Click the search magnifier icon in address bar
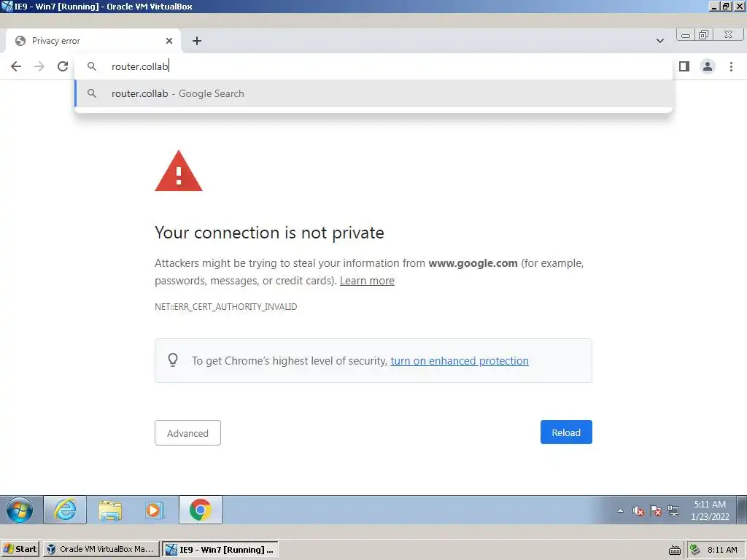 click(x=92, y=66)
